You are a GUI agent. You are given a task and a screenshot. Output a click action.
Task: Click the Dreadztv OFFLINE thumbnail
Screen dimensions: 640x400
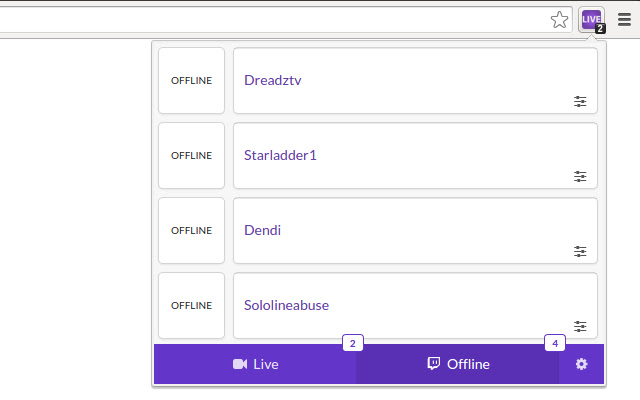click(x=191, y=80)
